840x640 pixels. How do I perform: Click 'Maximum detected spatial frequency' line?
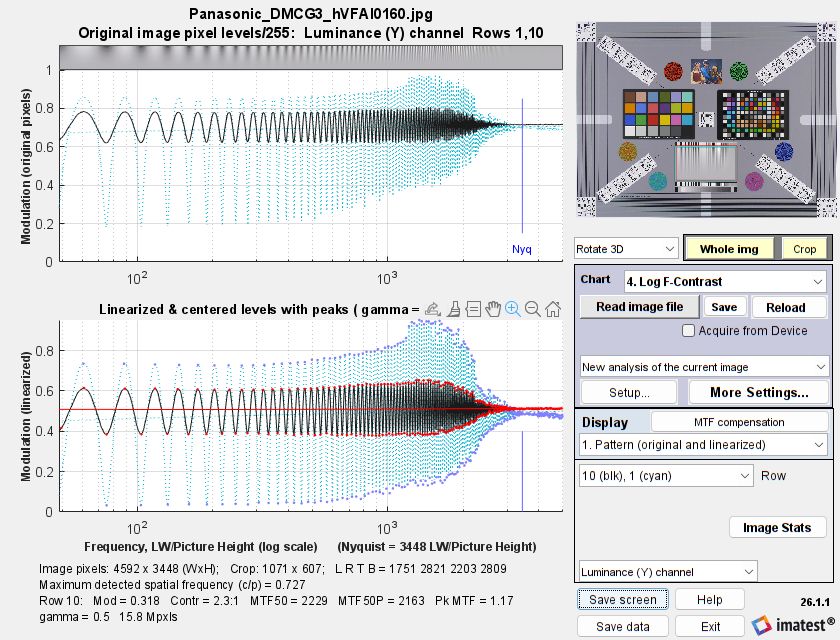(172, 585)
